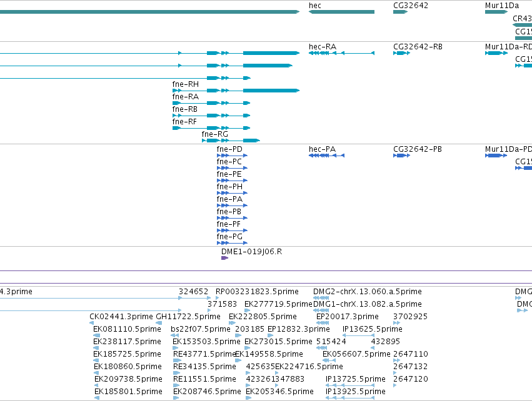The image size is (532, 401).
Task: Select the 2647110 EST label
Action: (x=411, y=354)
